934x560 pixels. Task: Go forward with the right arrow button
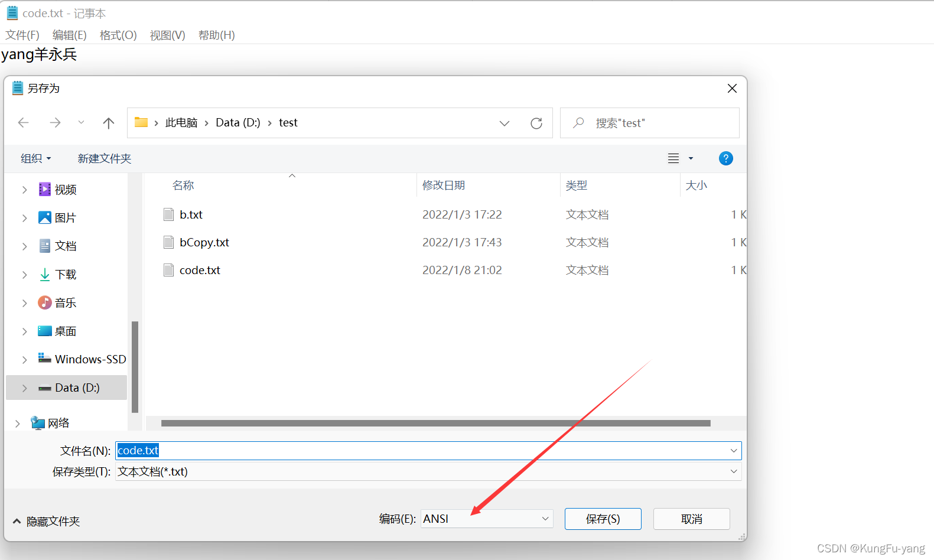[x=55, y=123]
